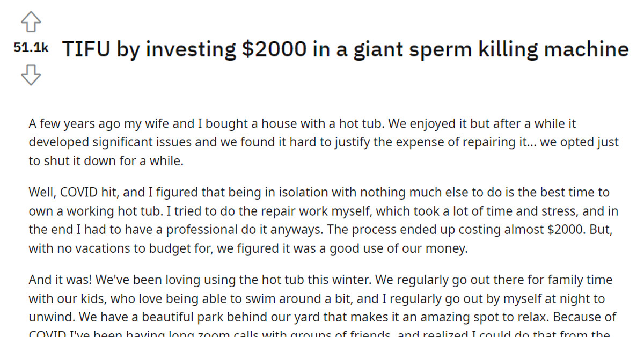Click the paragraph starting with And it was!

pos(322,298)
